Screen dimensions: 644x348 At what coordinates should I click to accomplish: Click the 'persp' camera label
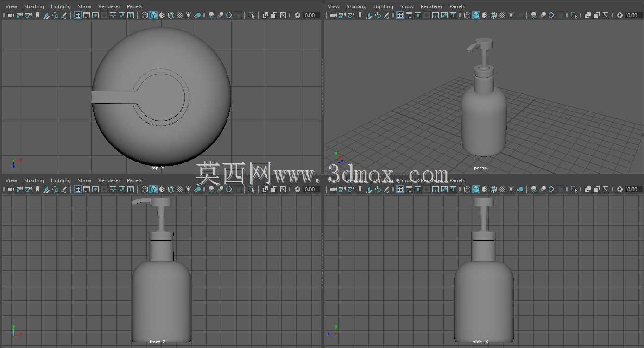pos(480,168)
